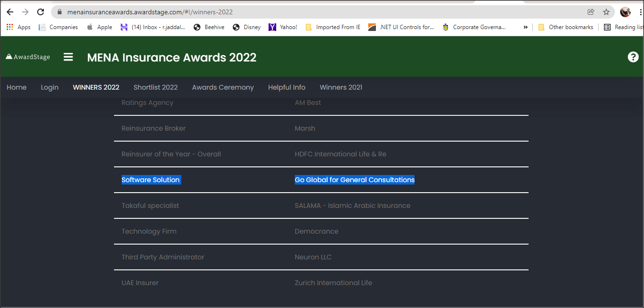
Task: Click the highlighted Software Solution text
Action: pos(151,180)
